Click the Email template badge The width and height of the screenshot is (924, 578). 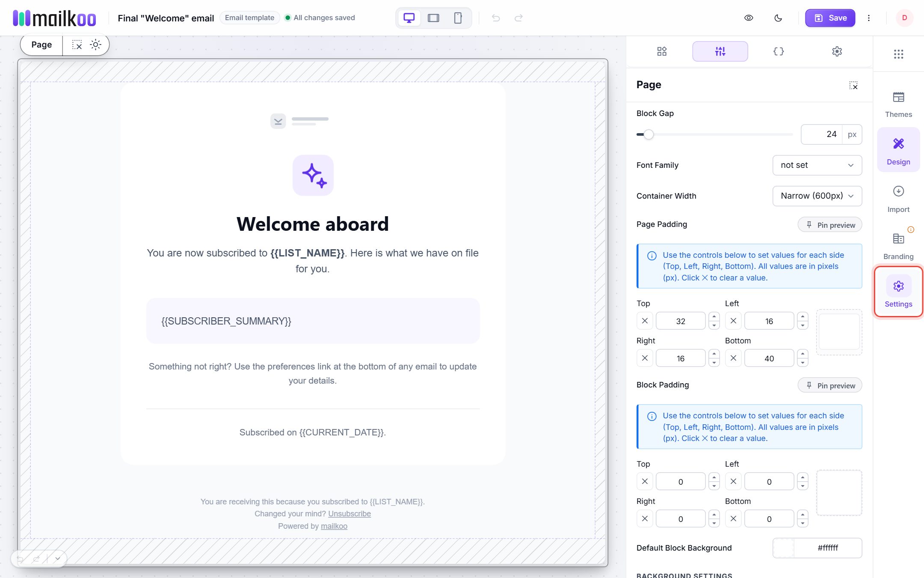(x=250, y=18)
